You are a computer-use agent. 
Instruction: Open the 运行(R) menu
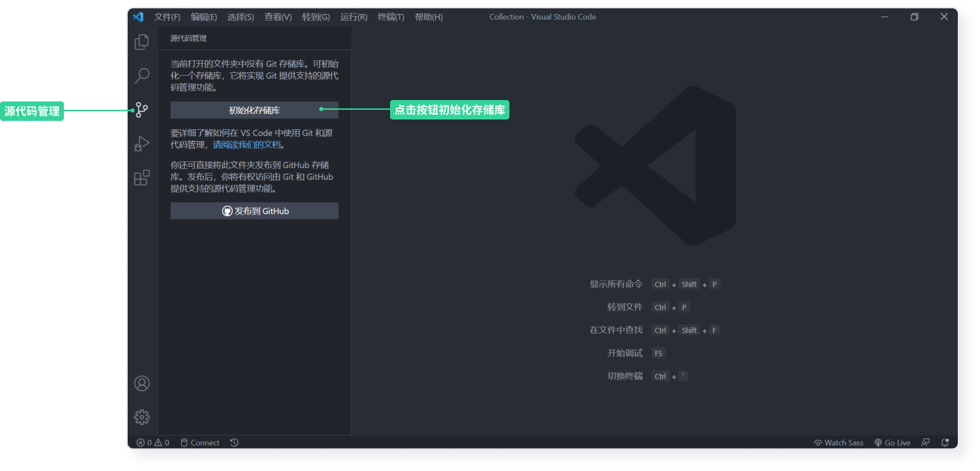click(354, 17)
